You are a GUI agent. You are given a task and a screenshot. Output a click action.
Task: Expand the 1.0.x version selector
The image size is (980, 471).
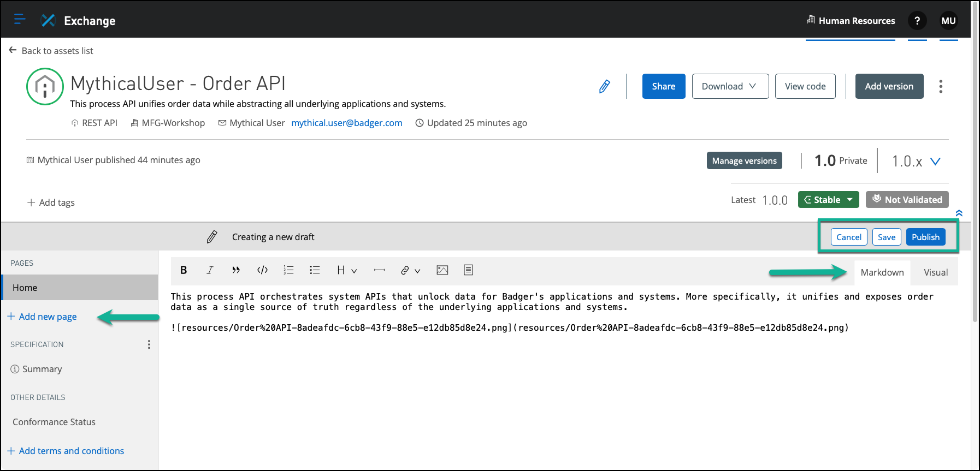(917, 161)
